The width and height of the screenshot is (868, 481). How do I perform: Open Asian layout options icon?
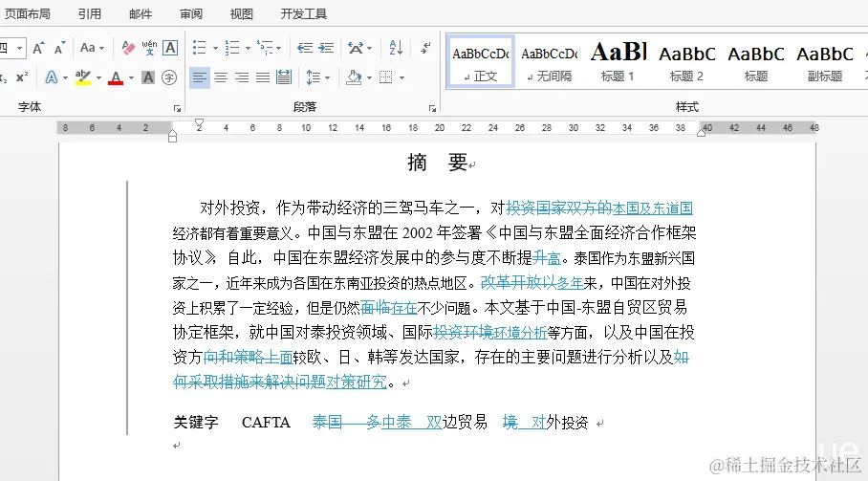coord(355,48)
